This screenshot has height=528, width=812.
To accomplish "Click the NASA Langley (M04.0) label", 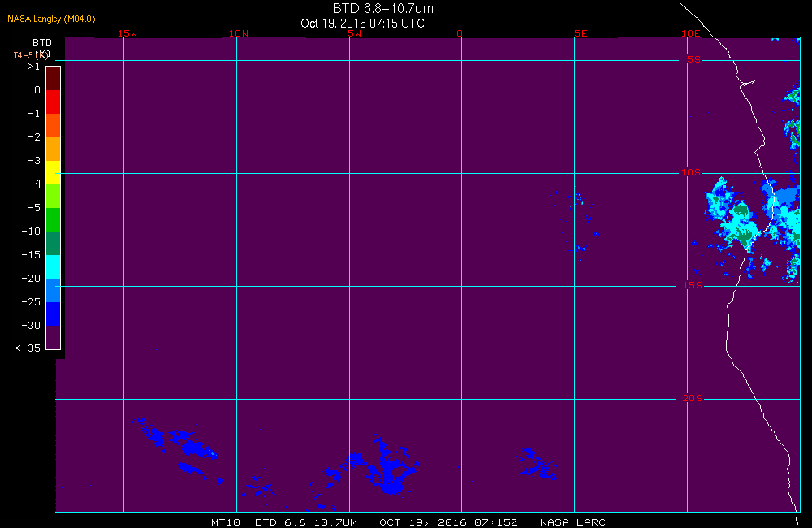I will [x=51, y=19].
